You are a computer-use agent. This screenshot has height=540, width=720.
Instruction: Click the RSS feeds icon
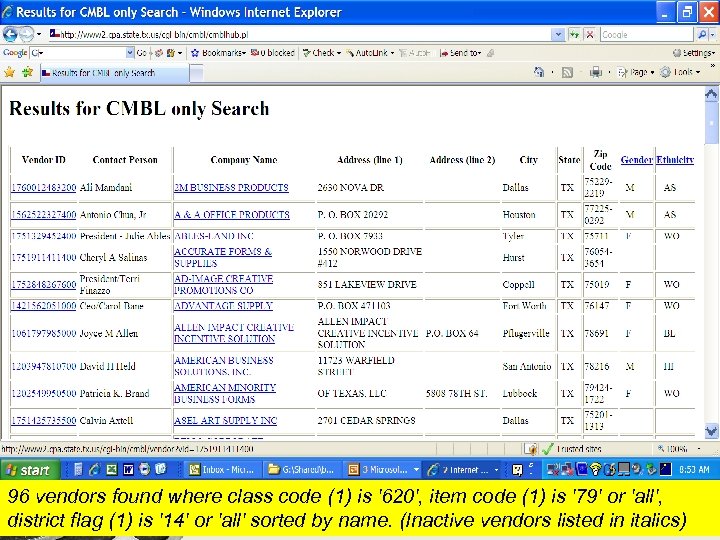pyautogui.click(x=568, y=72)
